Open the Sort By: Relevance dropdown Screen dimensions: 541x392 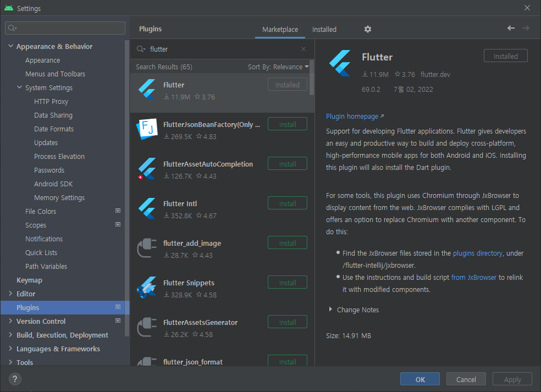(278, 67)
